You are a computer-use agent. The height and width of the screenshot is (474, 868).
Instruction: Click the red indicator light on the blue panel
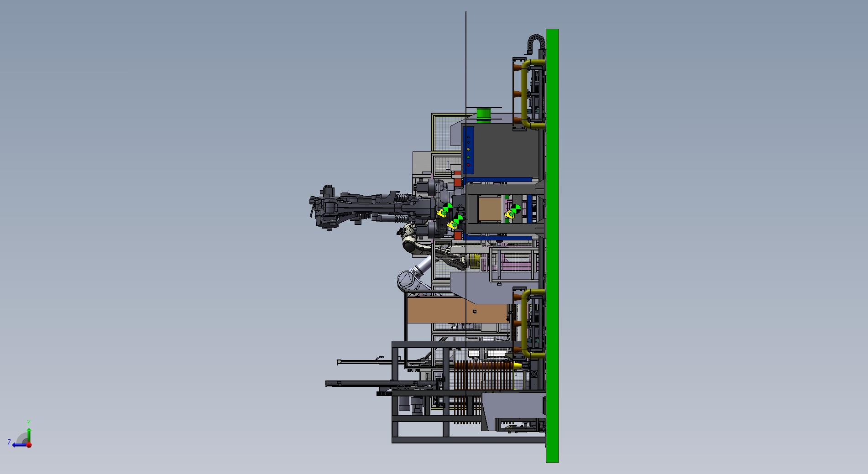468,165
